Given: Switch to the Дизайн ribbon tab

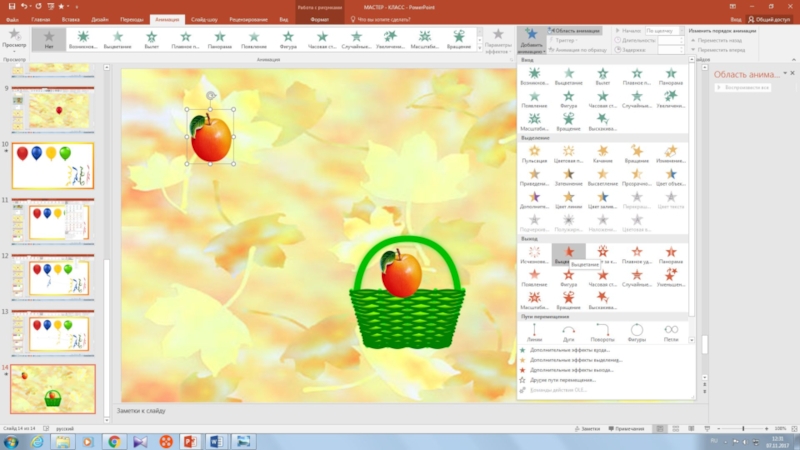Looking at the screenshot, I should 101,18.
